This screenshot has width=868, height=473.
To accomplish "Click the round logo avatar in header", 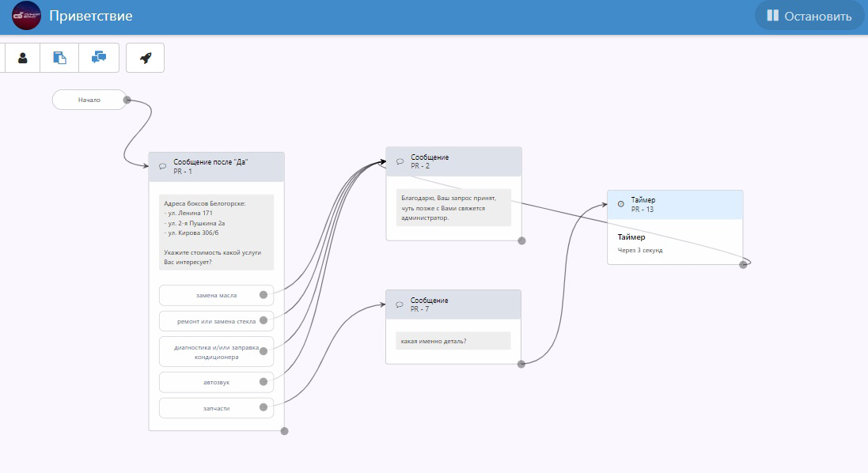I will tap(26, 16).
